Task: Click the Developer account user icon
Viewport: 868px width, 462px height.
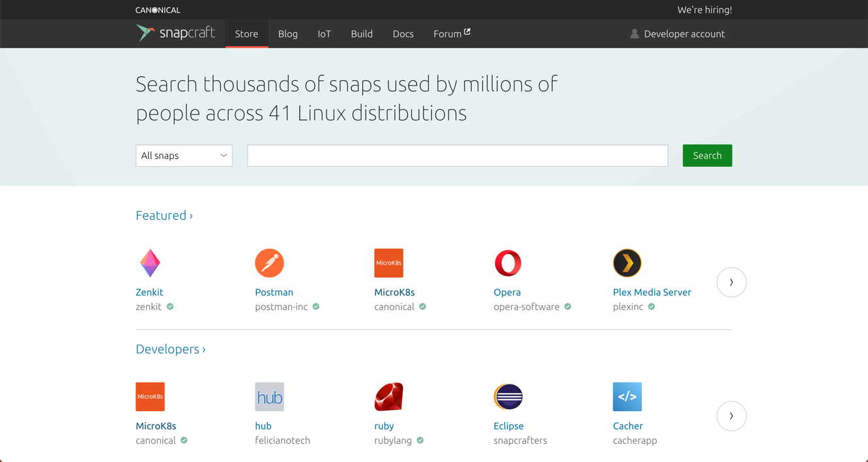Action: 634,34
